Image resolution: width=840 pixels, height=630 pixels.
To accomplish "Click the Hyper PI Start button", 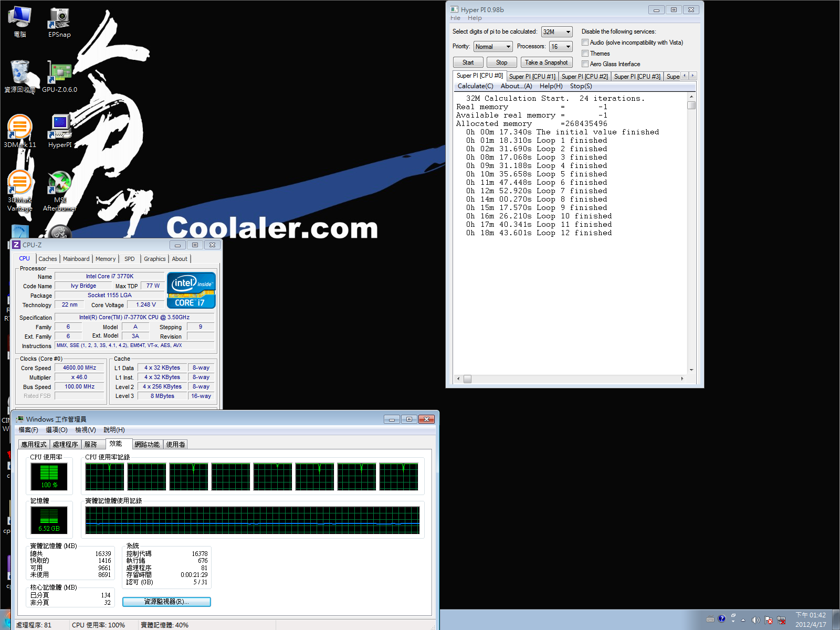I will coord(468,62).
